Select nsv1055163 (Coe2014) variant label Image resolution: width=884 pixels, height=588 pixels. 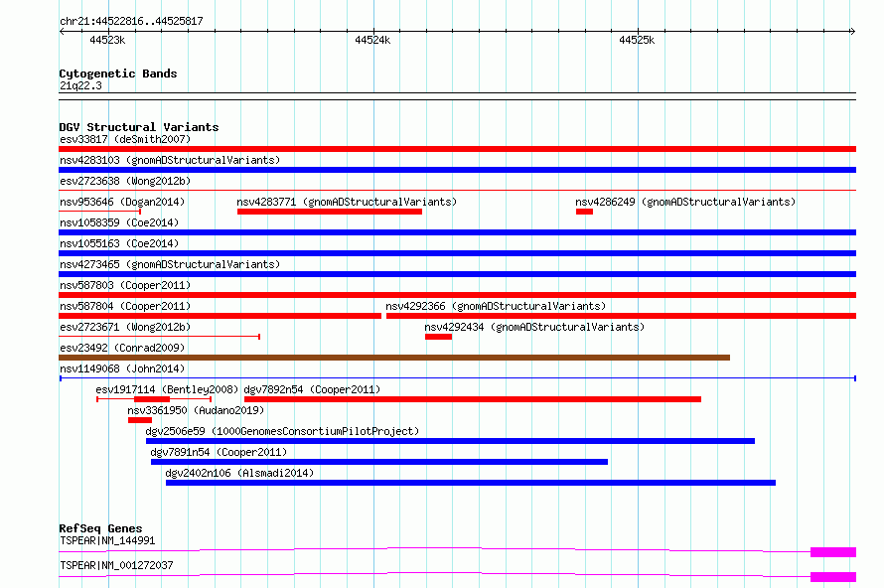click(x=119, y=243)
